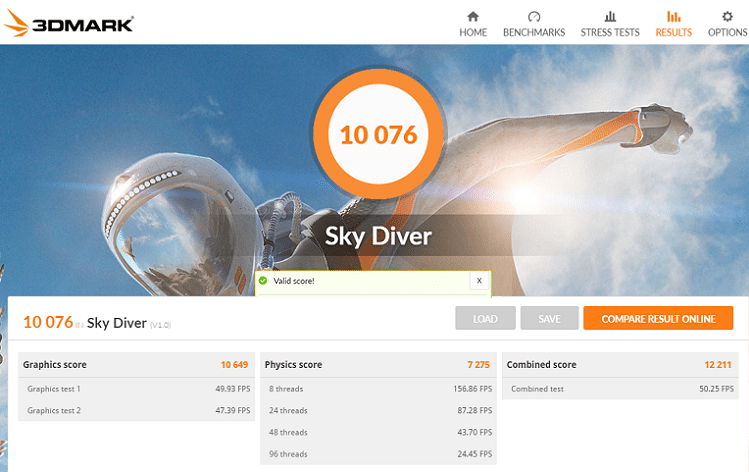Image resolution: width=749 pixels, height=472 pixels.
Task: Click the 7 275 physics score value
Action: 478,365
